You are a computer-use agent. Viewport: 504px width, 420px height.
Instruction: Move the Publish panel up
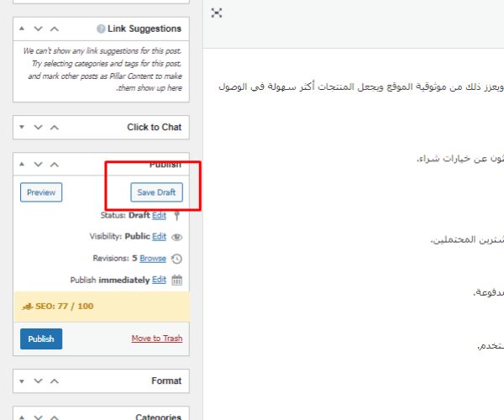click(x=55, y=164)
